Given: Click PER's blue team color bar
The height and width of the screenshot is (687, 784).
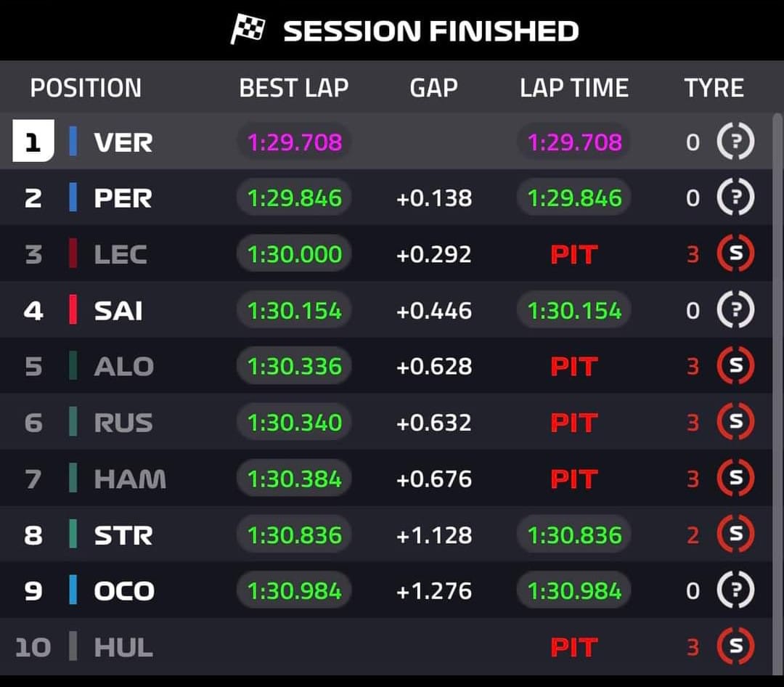Looking at the screenshot, I should (x=73, y=197).
